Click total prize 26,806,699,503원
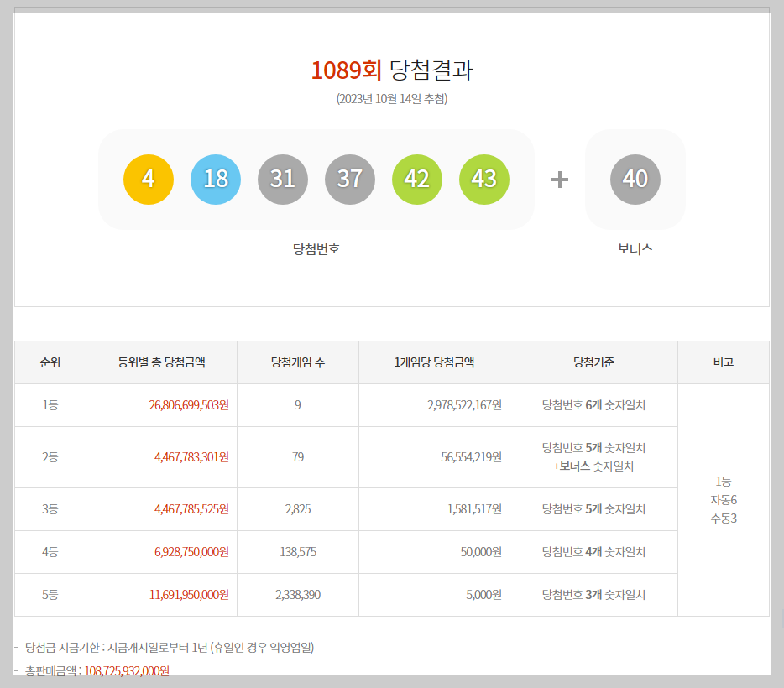Viewport: 784px width, 688px height. tap(189, 405)
